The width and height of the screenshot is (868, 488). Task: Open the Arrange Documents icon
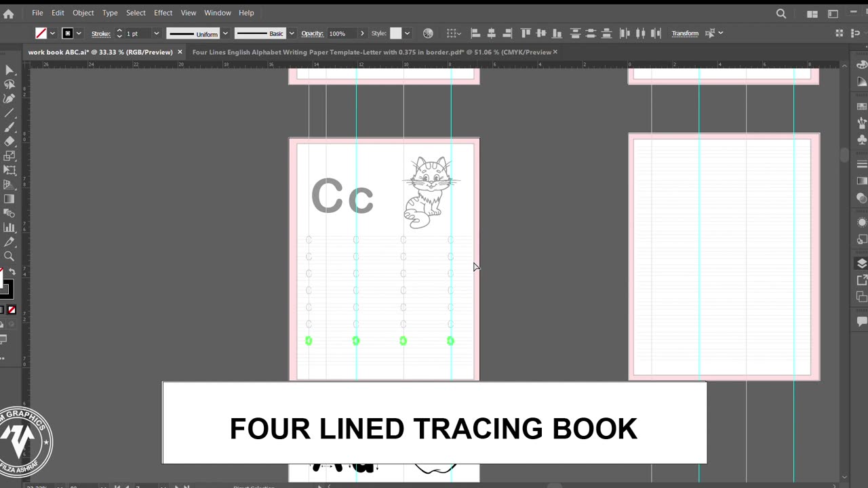pos(812,14)
